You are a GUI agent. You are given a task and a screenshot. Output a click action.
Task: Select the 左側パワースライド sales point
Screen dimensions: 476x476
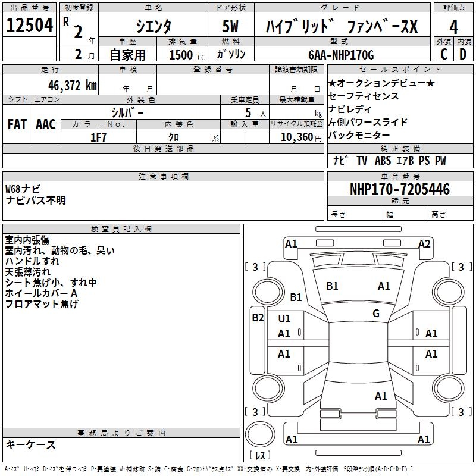pyautogui.click(x=368, y=122)
